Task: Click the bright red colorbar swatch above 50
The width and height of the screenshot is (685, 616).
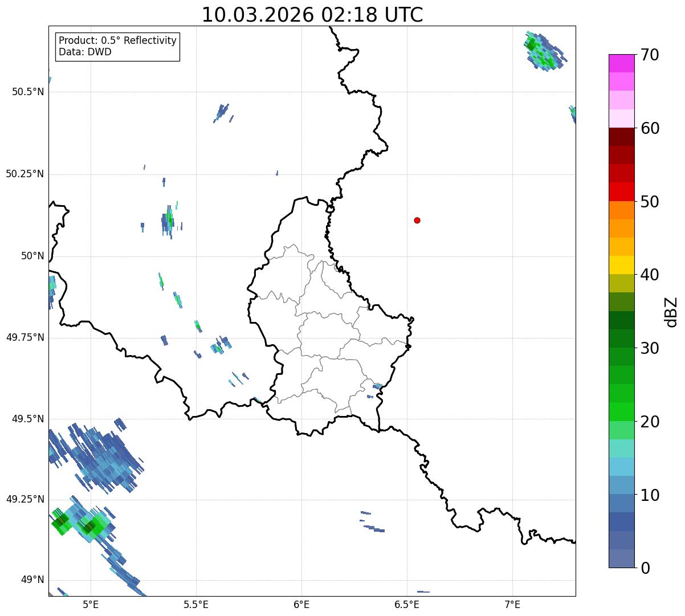Action: [621, 192]
